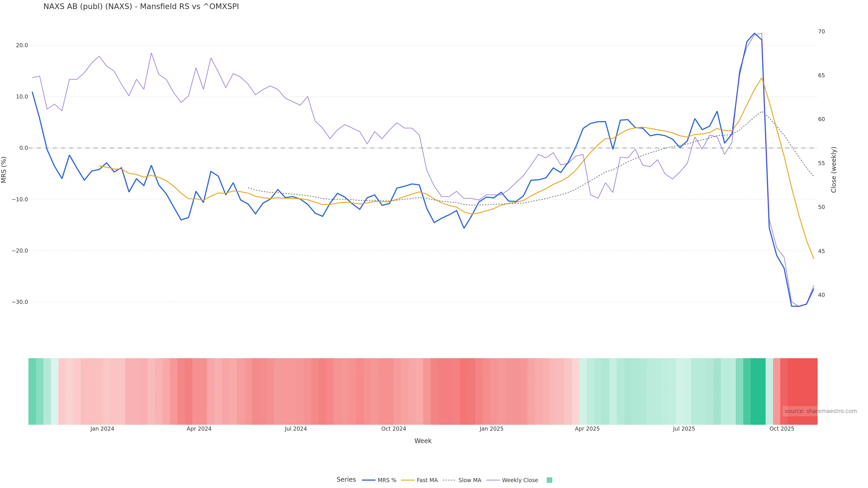868x488 pixels.
Task: Click the green square legend swatch
Action: 549,480
